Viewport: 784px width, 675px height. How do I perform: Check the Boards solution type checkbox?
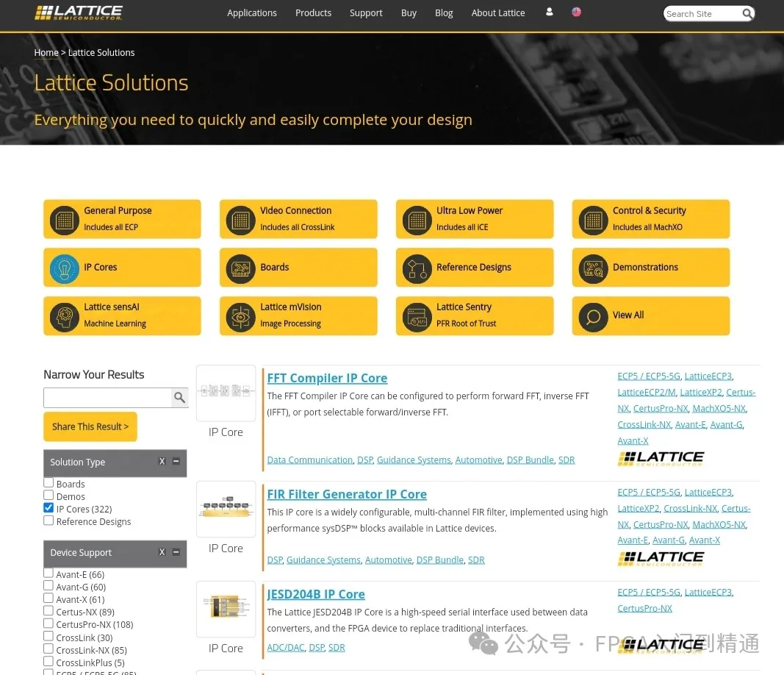pyautogui.click(x=48, y=482)
